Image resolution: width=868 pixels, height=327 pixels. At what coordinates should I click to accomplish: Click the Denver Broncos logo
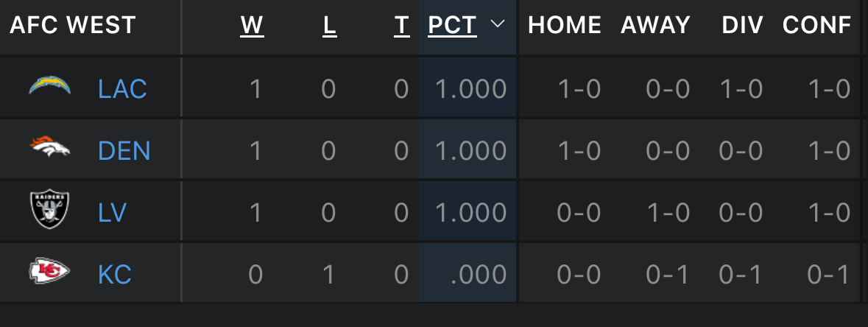50,149
